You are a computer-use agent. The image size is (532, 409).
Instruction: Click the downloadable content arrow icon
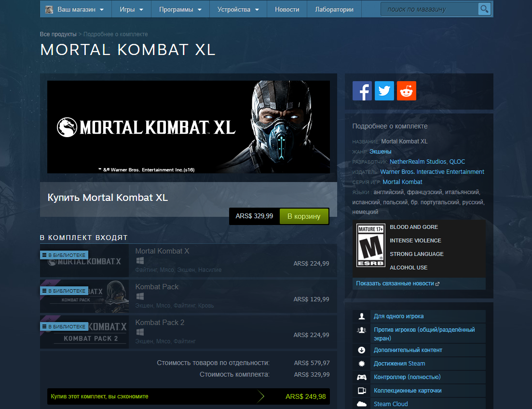click(362, 350)
